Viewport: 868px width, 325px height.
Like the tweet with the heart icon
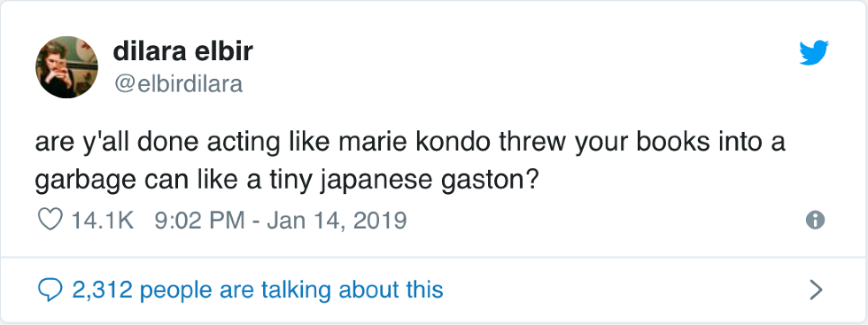(50, 221)
